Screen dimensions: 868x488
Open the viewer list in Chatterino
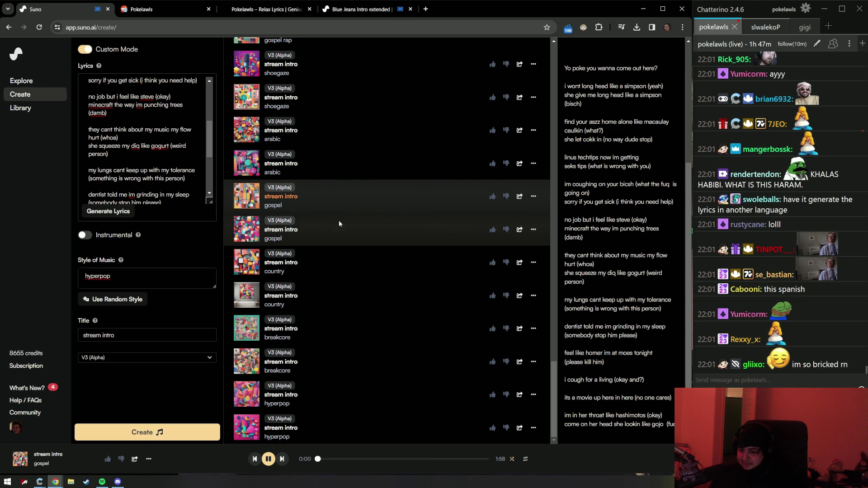click(x=833, y=44)
